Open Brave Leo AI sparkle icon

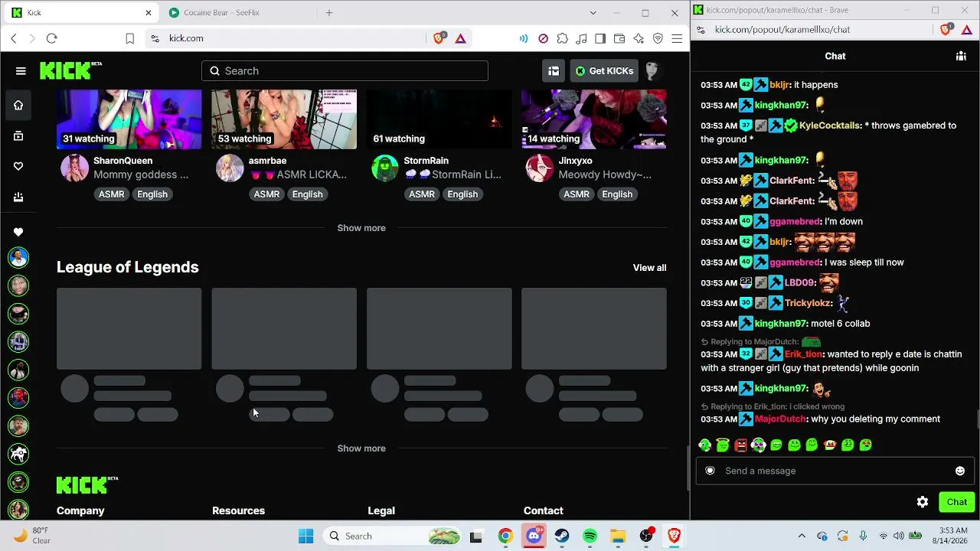click(x=639, y=38)
